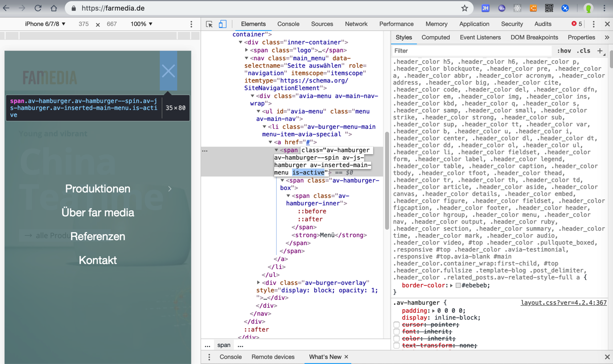Open the device toolbar more options menu

point(191,24)
